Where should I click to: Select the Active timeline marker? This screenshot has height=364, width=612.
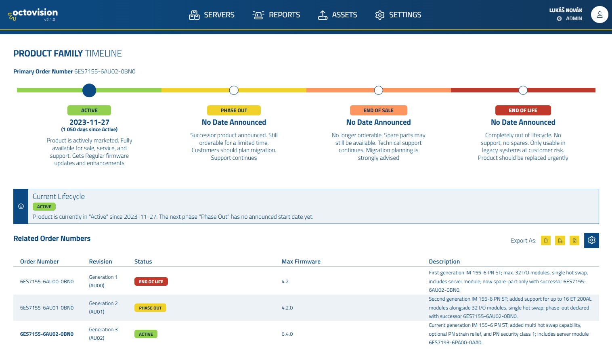pos(89,90)
